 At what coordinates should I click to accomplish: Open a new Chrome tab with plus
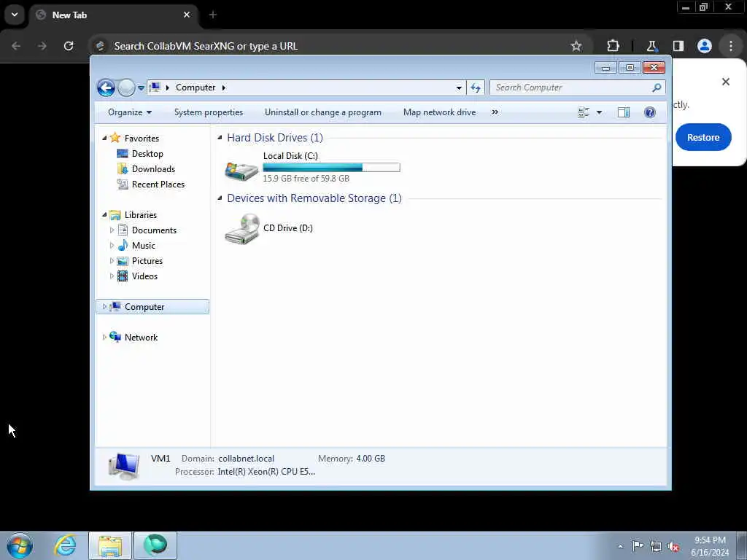coord(213,15)
